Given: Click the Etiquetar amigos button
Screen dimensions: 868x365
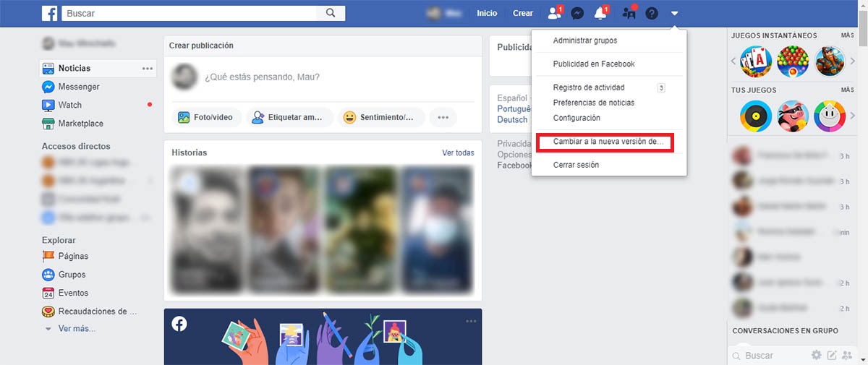Looking at the screenshot, I should pyautogui.click(x=290, y=117).
